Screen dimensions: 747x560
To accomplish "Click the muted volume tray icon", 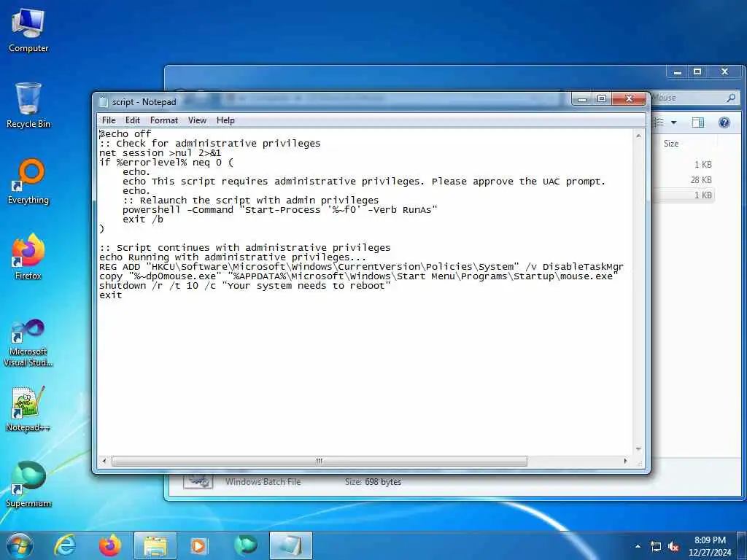I will [x=673, y=547].
